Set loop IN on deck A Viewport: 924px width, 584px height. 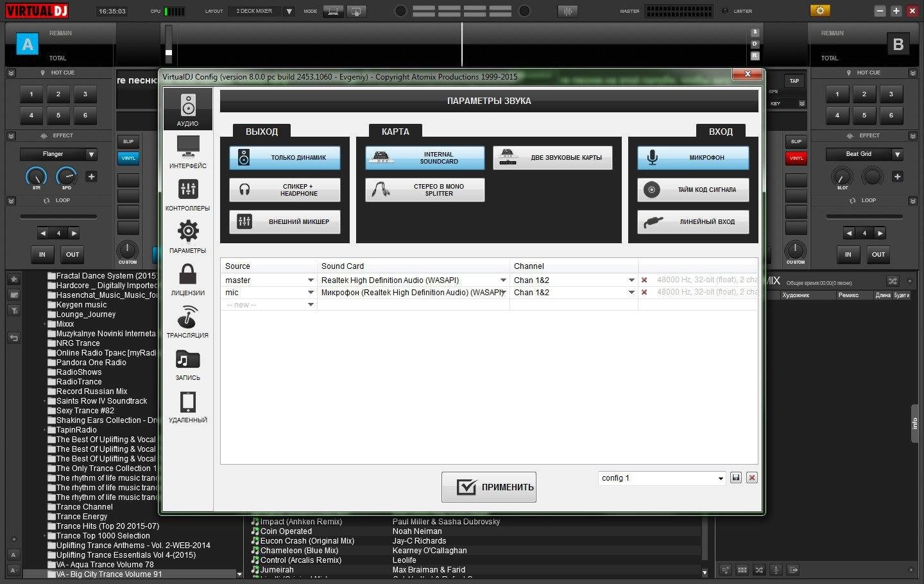(x=42, y=255)
